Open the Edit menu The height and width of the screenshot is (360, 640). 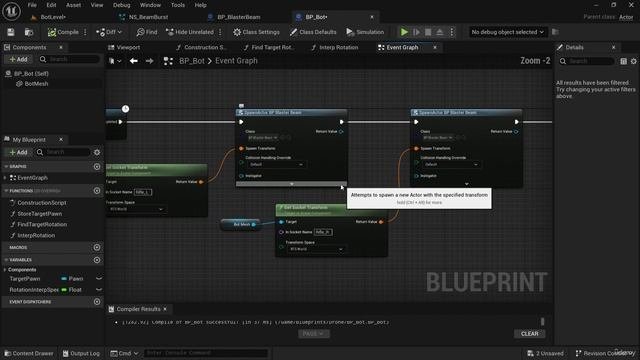point(51,5)
